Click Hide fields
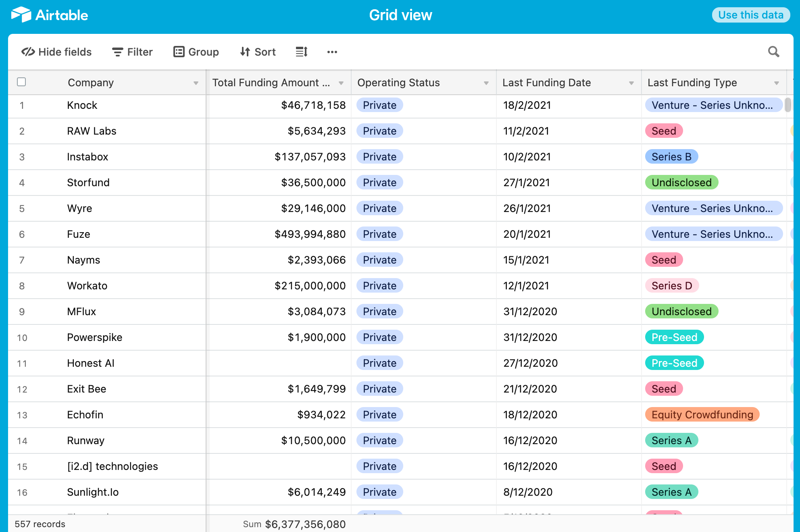 pos(56,52)
